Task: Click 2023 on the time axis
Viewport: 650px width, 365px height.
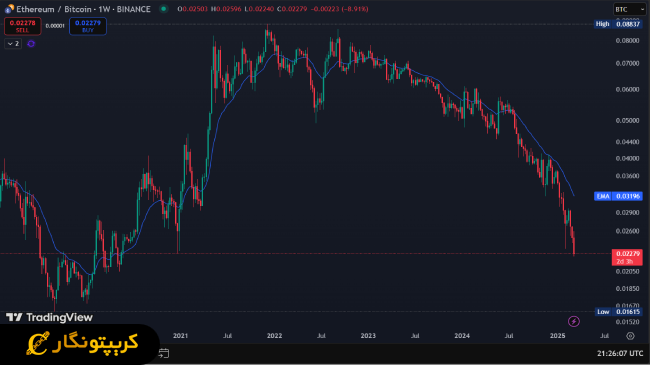Action: pyautogui.click(x=368, y=336)
